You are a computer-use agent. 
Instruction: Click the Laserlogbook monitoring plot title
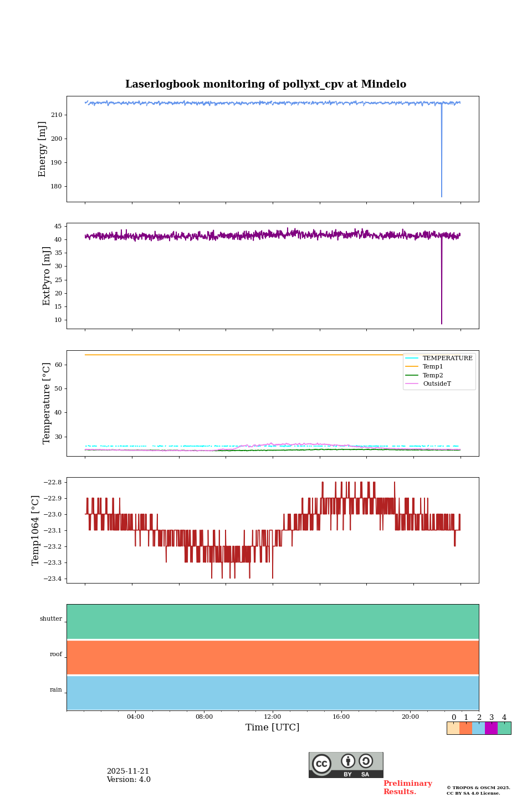[x=265, y=84]
